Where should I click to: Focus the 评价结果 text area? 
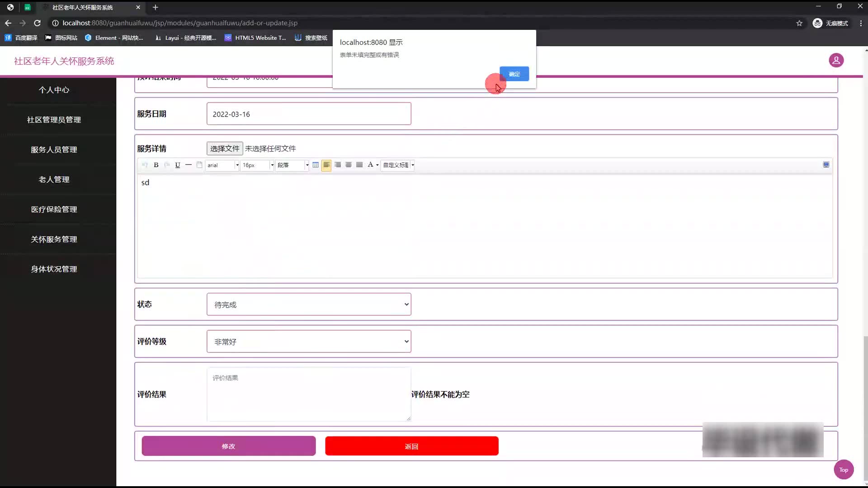click(x=309, y=394)
